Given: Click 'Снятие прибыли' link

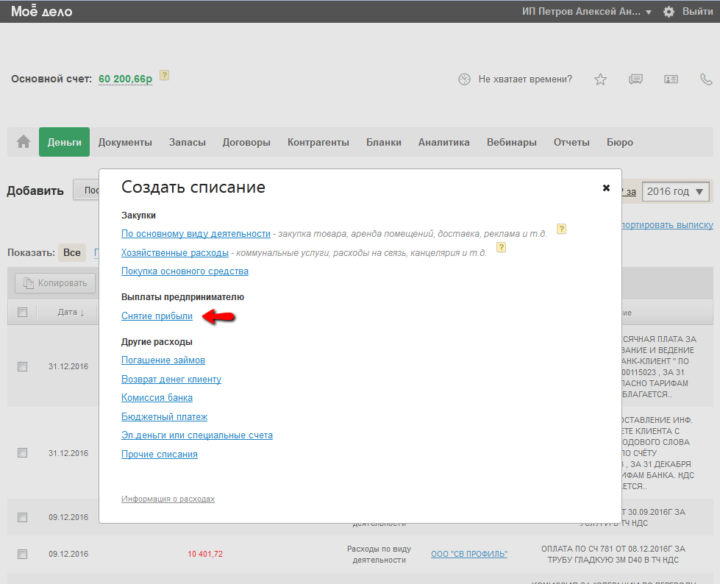Looking at the screenshot, I should pyautogui.click(x=157, y=316).
